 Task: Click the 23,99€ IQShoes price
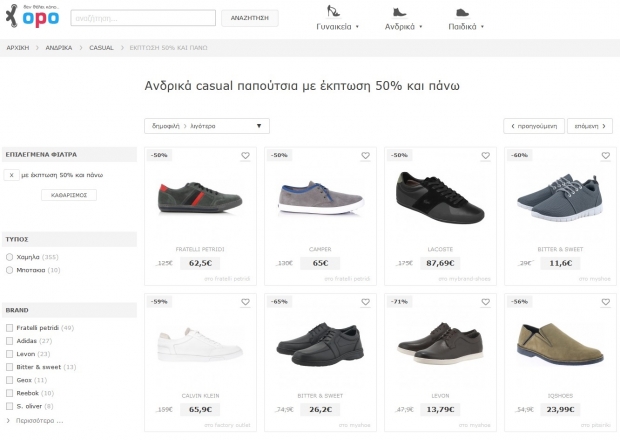(560, 410)
